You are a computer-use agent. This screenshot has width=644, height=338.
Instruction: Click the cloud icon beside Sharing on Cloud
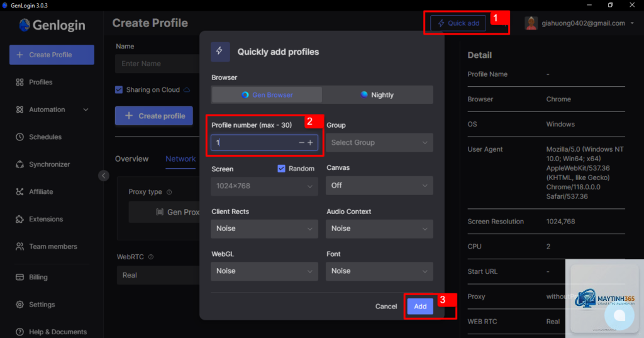[187, 89]
